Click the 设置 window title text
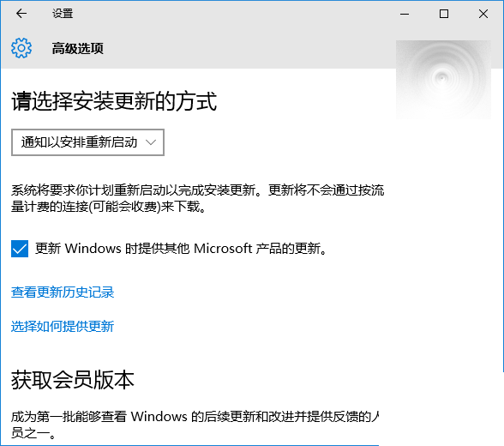Screen dimensions: 504x446 pyautogui.click(x=63, y=14)
